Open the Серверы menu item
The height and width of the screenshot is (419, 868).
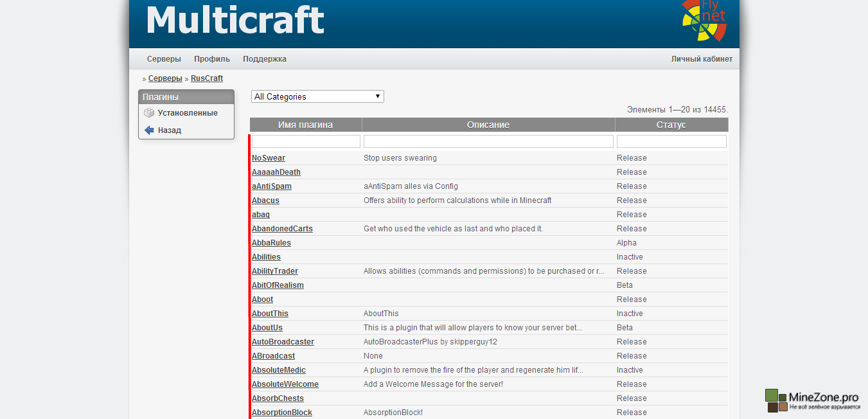click(x=164, y=59)
